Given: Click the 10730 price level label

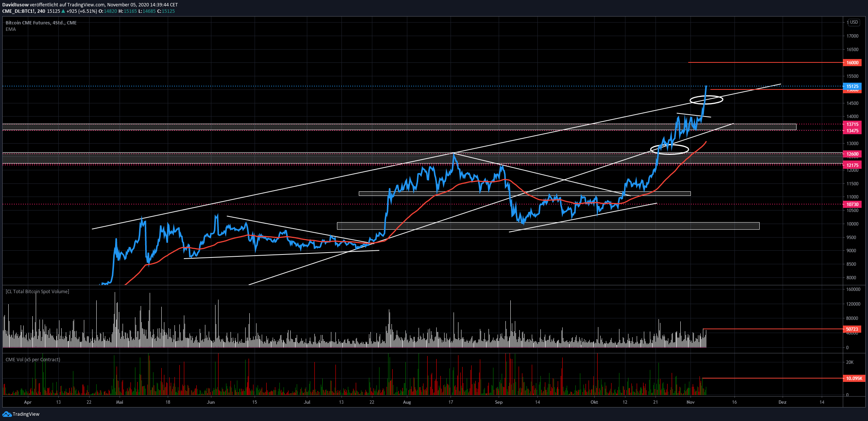Looking at the screenshot, I should [x=852, y=204].
